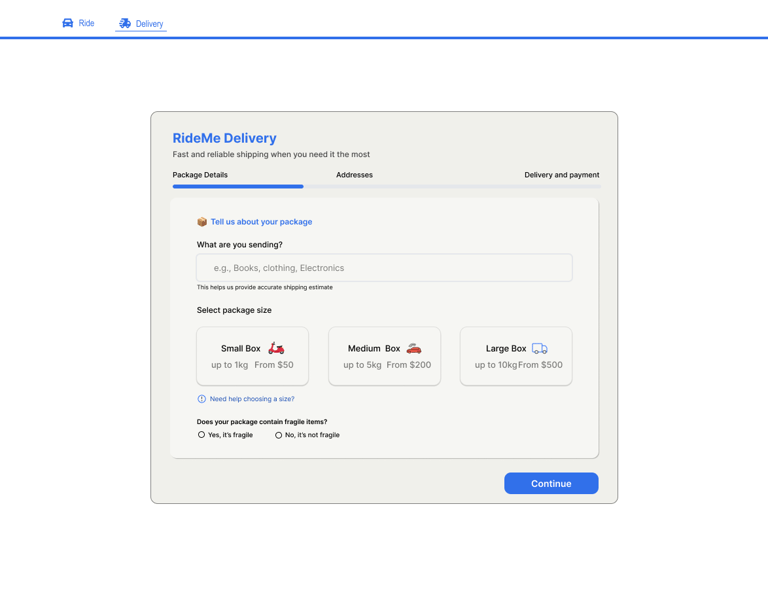Go to the Addresses step
Image resolution: width=768 pixels, height=589 pixels.
(x=354, y=175)
